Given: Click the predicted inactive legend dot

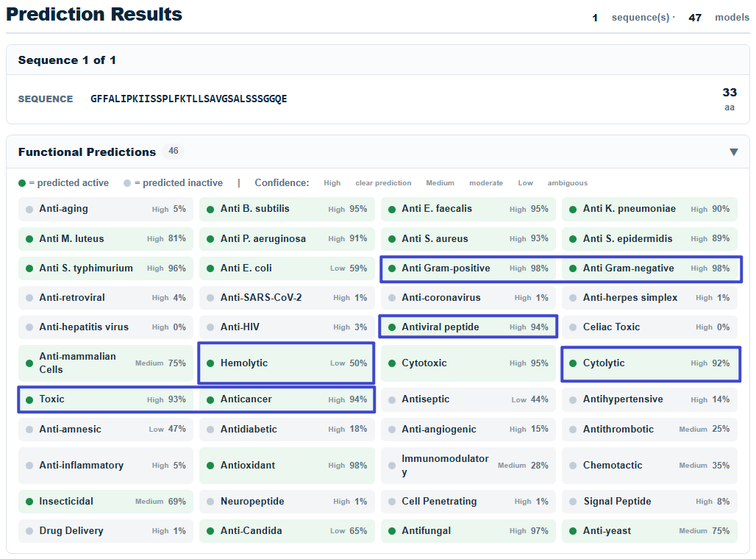Looking at the screenshot, I should click(x=126, y=183).
